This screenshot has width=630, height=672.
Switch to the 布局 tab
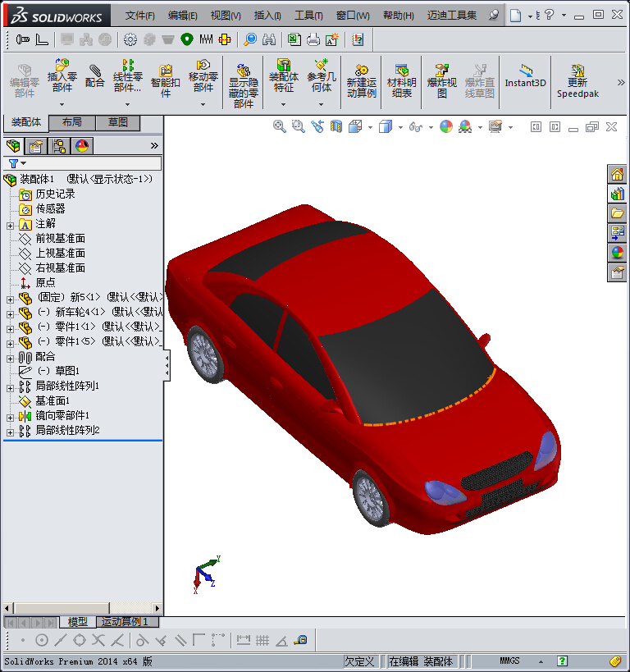click(x=72, y=122)
